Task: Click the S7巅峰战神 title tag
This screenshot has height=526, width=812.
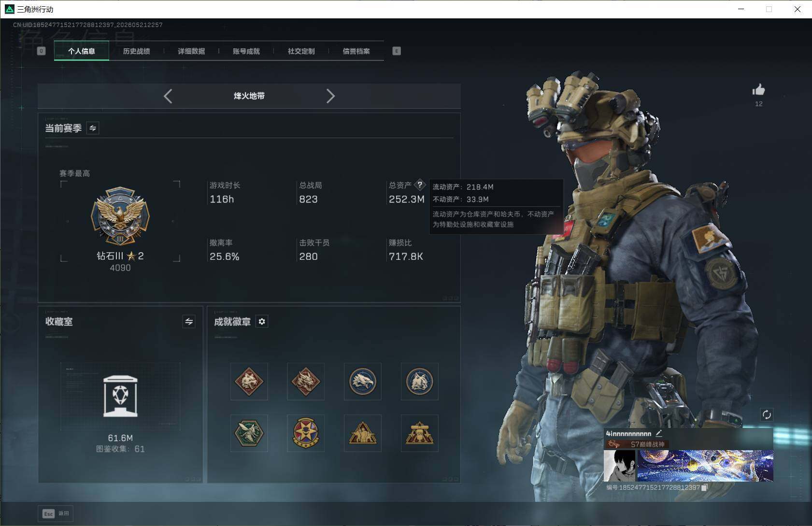Action: 637,444
